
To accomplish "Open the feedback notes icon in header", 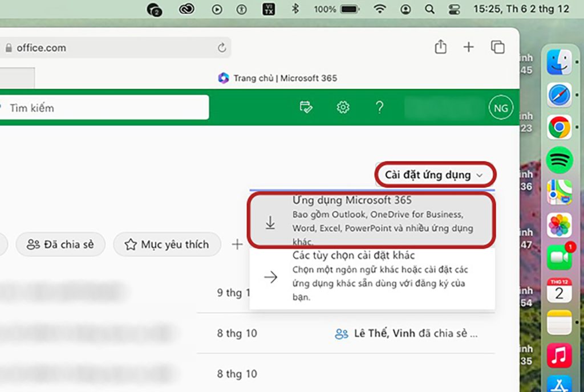I will tap(306, 107).
